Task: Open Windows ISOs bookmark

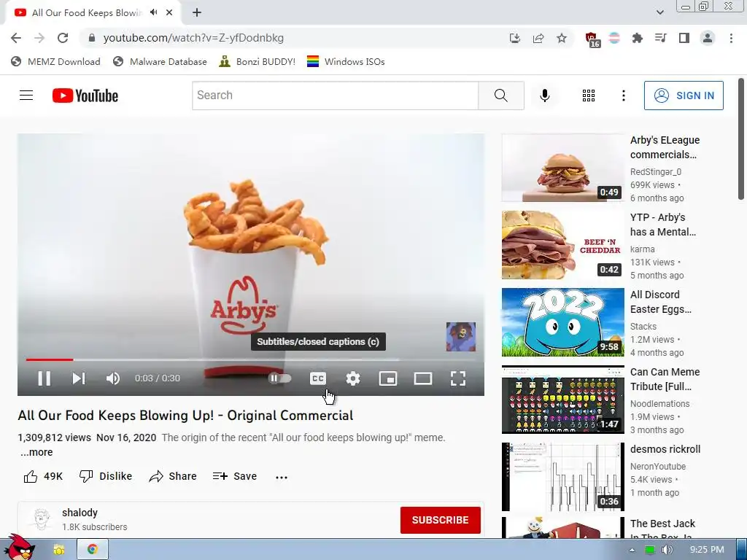Action: tap(346, 61)
